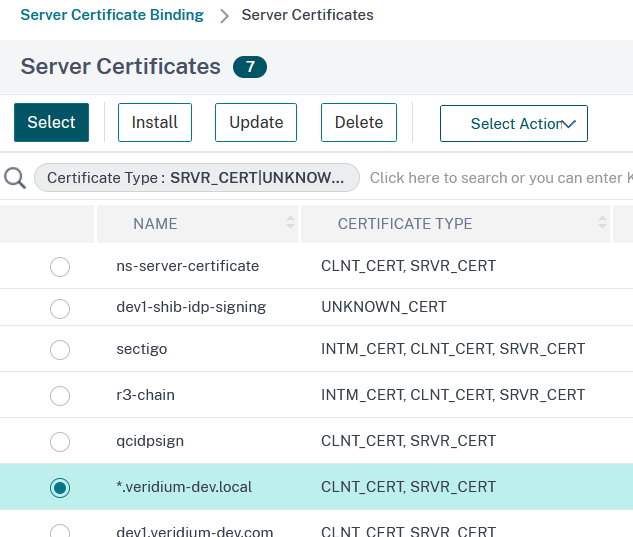
Task: Choose the sectigo certificate radio button
Action: [x=60, y=350]
